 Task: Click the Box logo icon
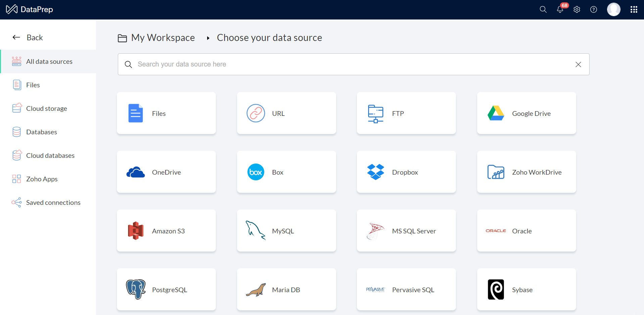pos(256,172)
